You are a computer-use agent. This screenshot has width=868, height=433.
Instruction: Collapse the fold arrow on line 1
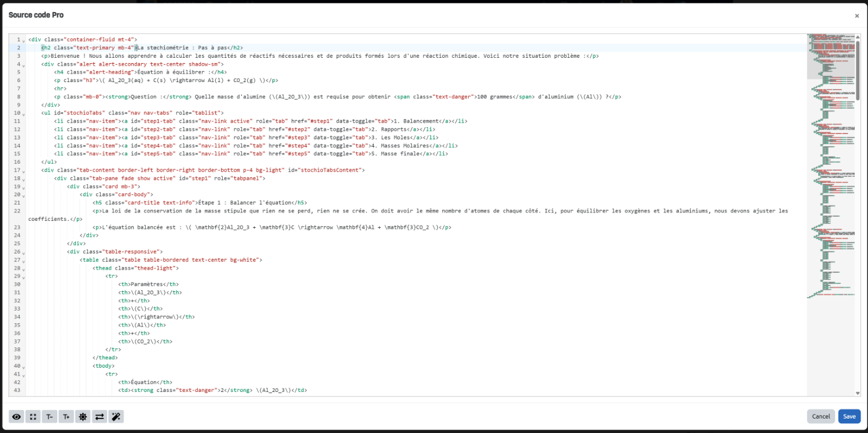click(23, 40)
